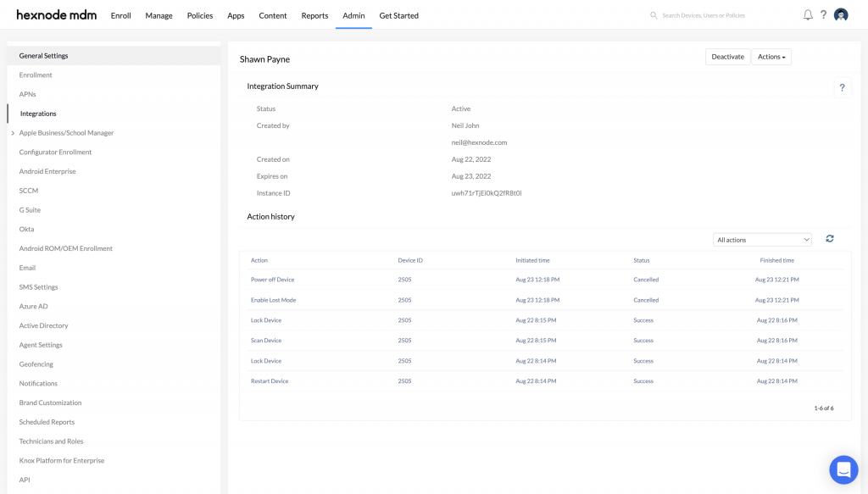
Task: Open the Reports menu
Action: click(314, 14)
